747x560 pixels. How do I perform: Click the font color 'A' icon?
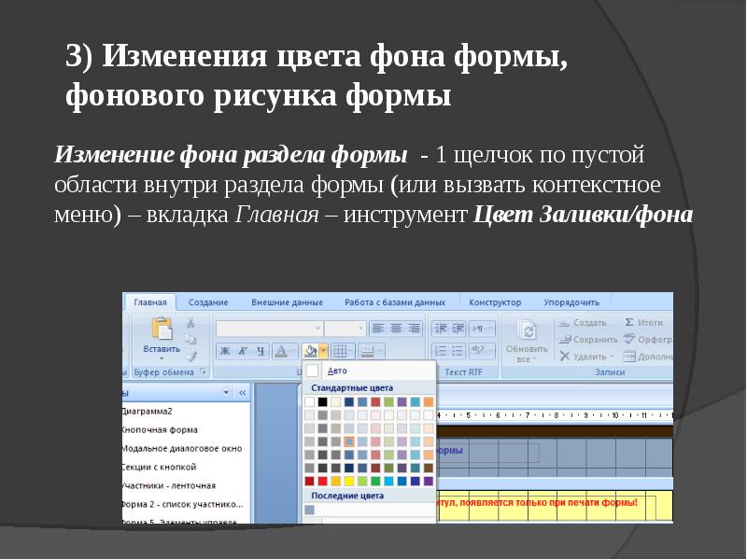(x=281, y=352)
